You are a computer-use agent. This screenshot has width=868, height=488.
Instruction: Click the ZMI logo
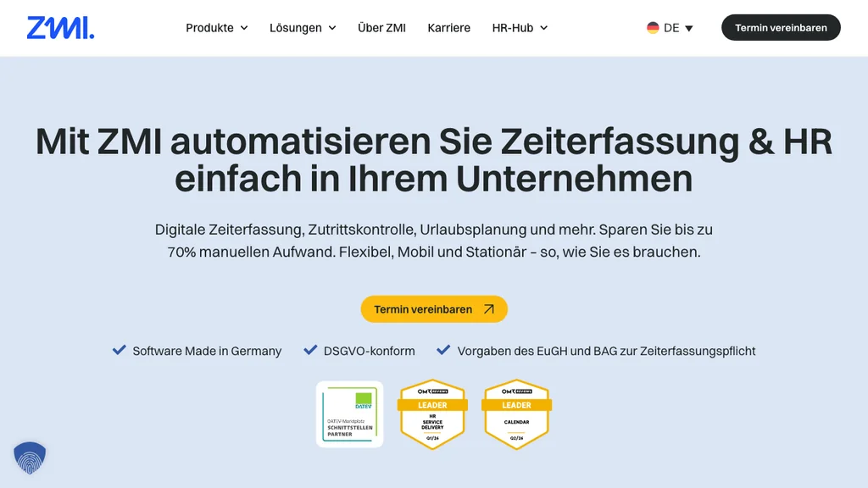tap(60, 28)
